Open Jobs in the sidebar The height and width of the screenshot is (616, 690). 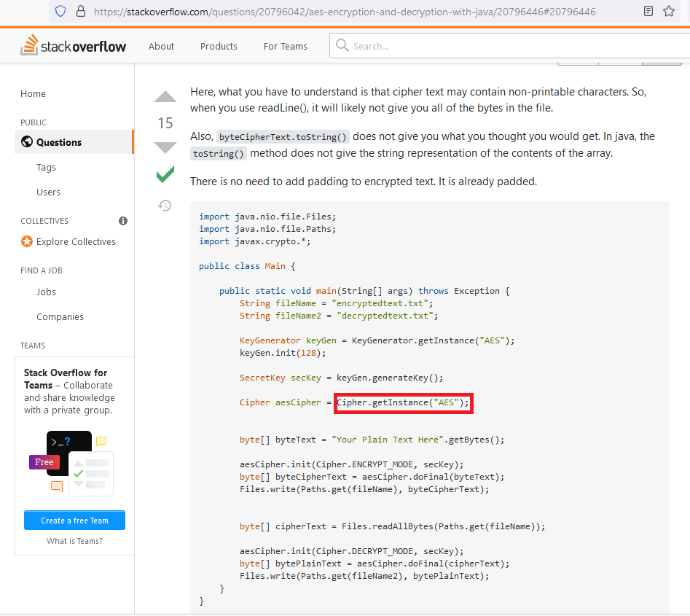point(46,292)
